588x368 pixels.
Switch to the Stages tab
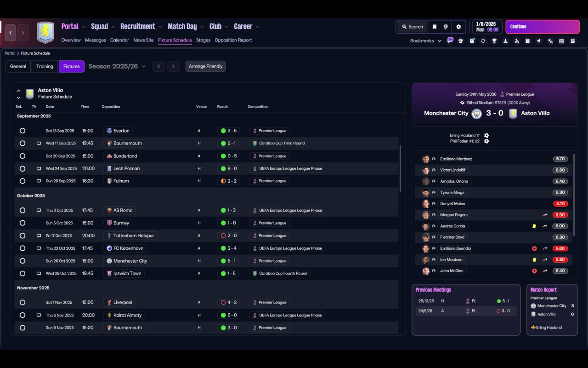[x=203, y=40]
